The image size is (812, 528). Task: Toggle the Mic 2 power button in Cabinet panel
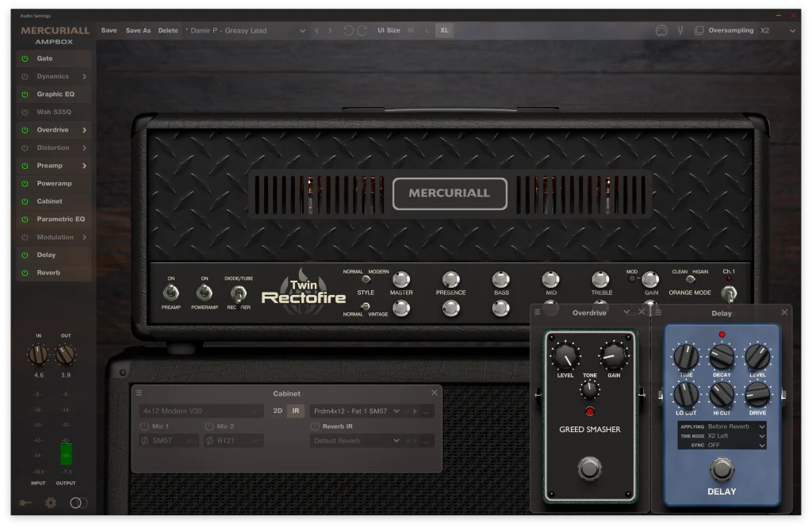tap(210, 427)
